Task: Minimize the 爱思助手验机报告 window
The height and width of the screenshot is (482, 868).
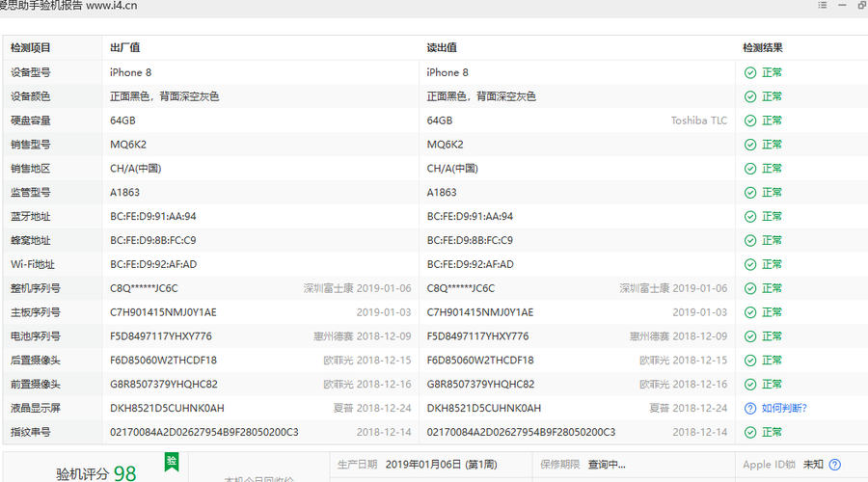Action: [x=842, y=5]
